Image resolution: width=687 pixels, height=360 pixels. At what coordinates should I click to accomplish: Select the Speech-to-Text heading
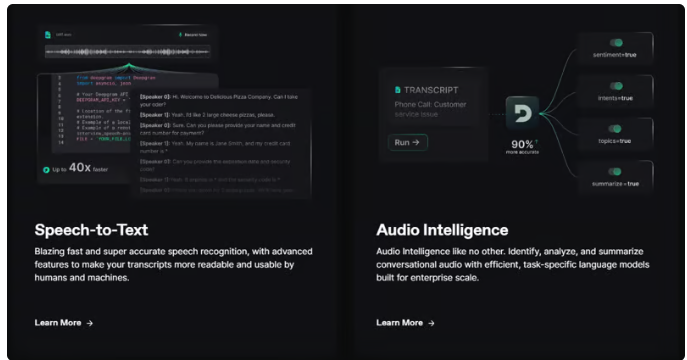tap(92, 230)
